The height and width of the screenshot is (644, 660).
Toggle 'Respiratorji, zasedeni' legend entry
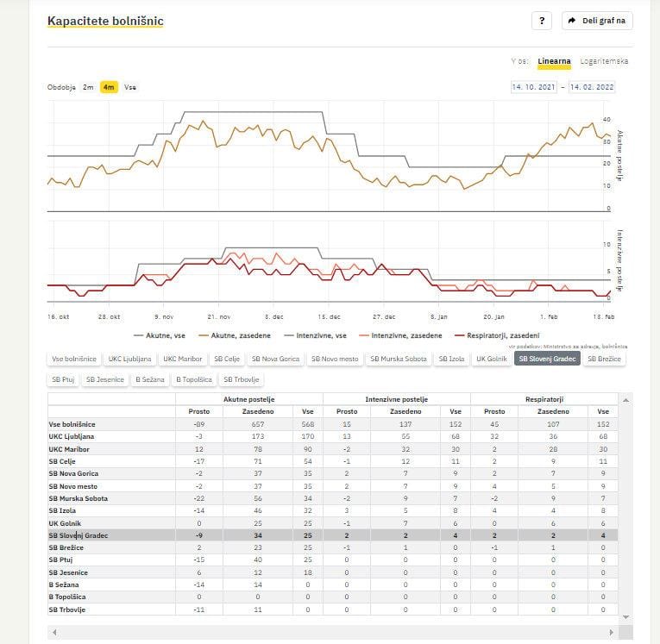pos(502,335)
